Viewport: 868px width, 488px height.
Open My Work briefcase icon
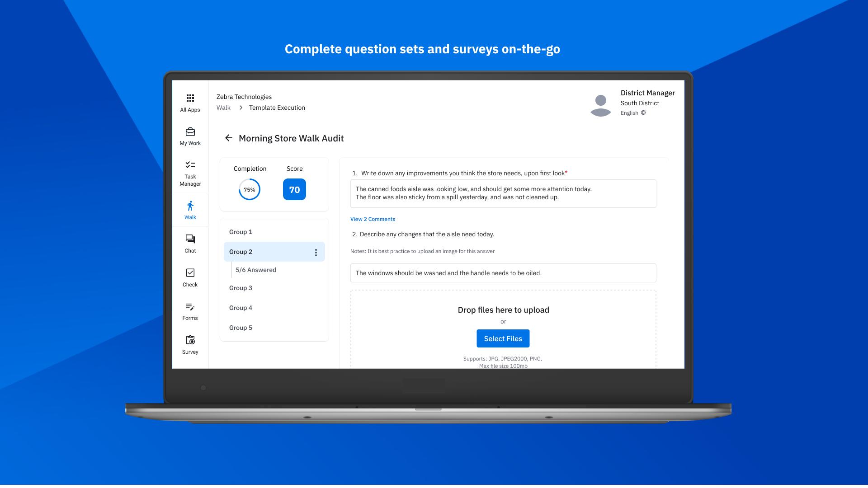[x=190, y=131]
